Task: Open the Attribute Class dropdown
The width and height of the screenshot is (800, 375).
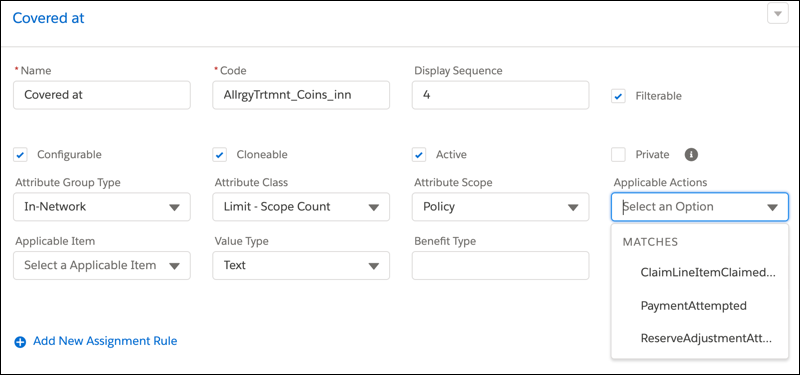Action: pyautogui.click(x=301, y=207)
